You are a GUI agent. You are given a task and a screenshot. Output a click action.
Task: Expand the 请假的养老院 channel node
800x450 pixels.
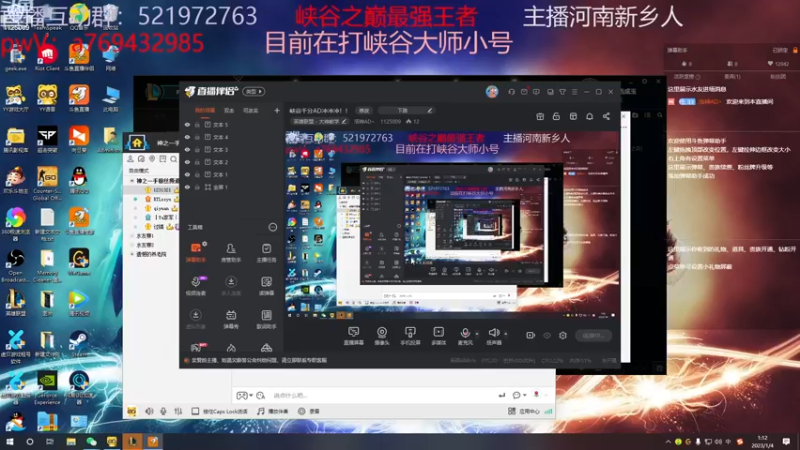(132, 254)
